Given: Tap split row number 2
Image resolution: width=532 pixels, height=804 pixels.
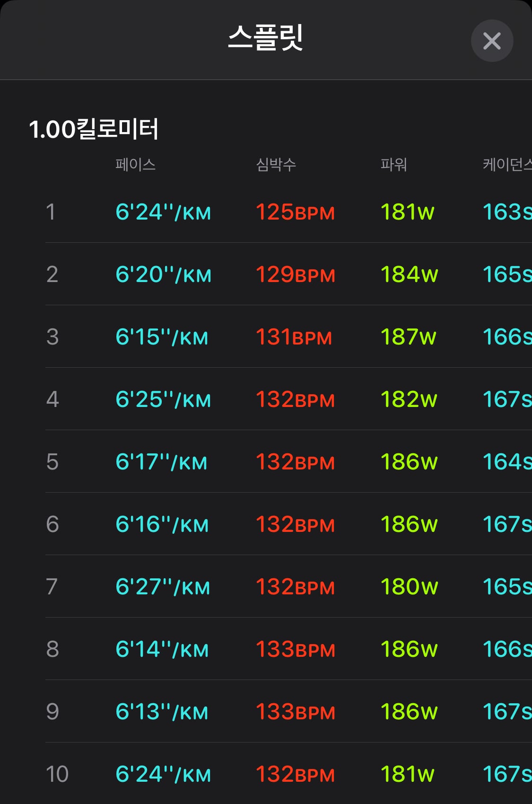Looking at the screenshot, I should point(52,274).
